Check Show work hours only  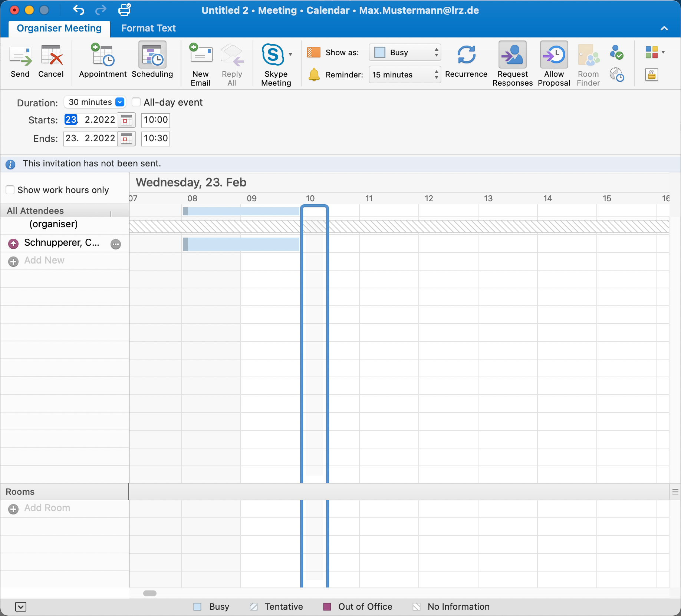click(10, 190)
